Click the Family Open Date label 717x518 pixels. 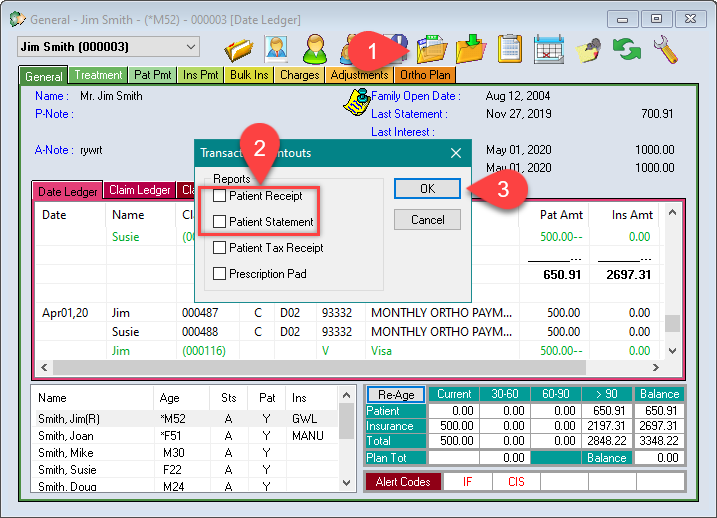(416, 96)
